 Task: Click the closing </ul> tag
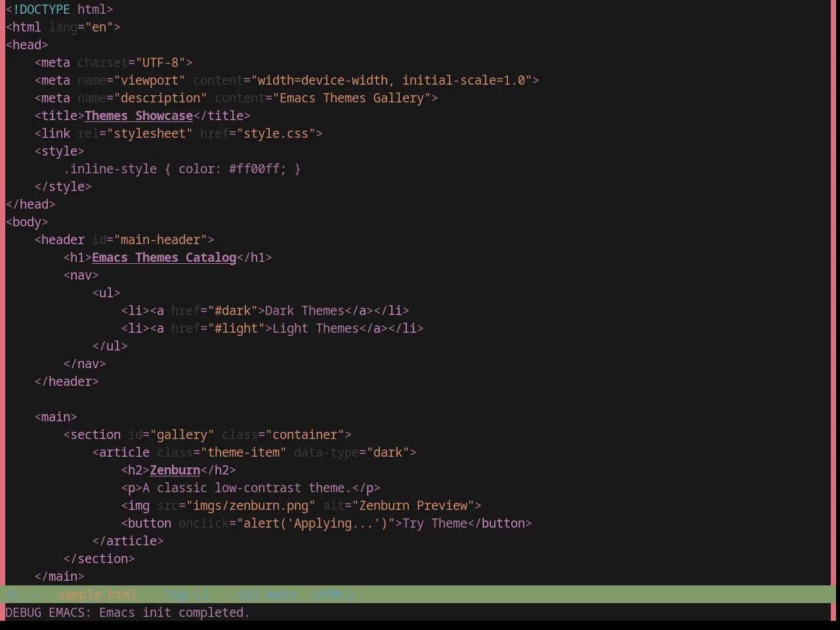(x=110, y=346)
